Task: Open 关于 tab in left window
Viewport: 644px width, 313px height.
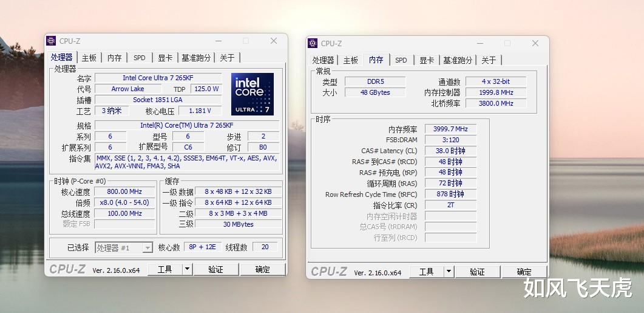Action: coord(227,58)
